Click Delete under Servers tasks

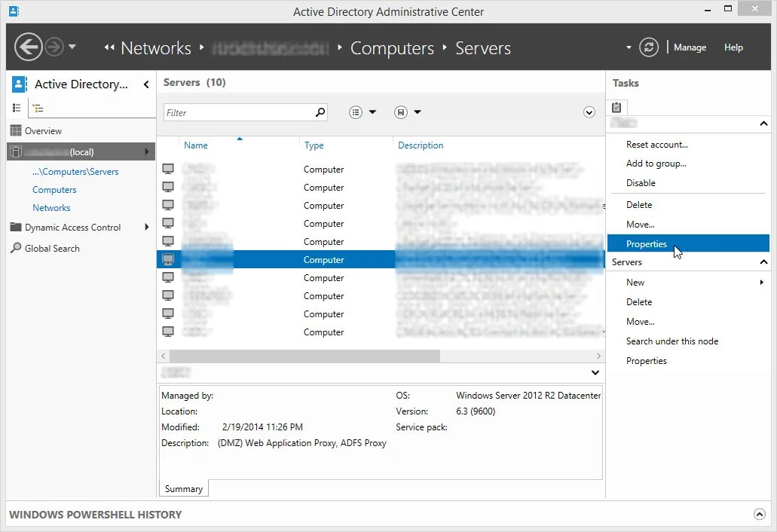tap(639, 301)
